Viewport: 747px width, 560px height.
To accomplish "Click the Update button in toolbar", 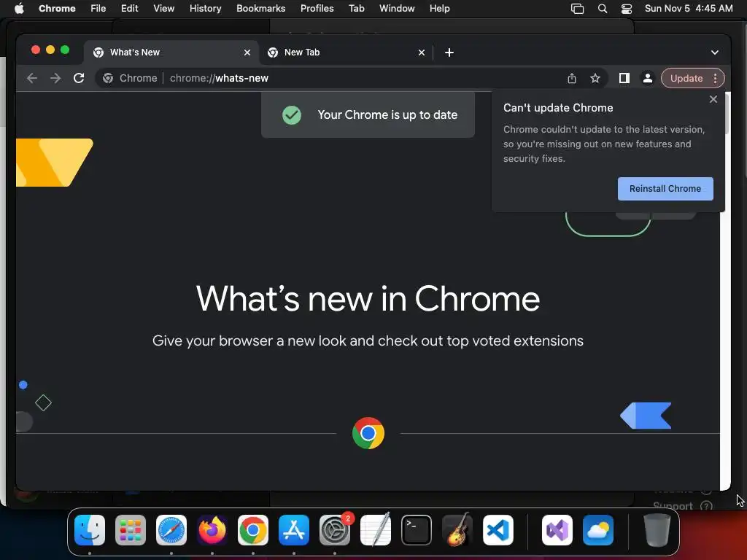I will pos(686,78).
